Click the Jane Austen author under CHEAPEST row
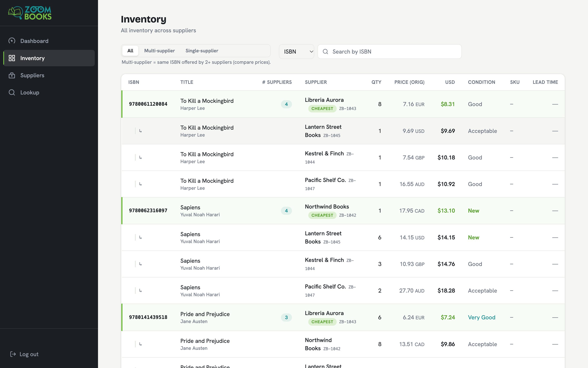The image size is (588, 368). [x=194, y=322]
